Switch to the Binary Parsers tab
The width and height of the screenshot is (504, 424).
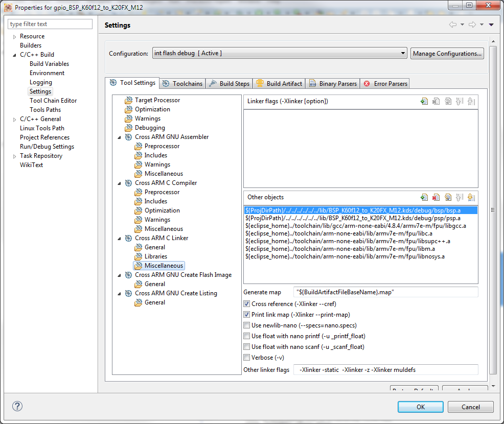[x=333, y=83]
